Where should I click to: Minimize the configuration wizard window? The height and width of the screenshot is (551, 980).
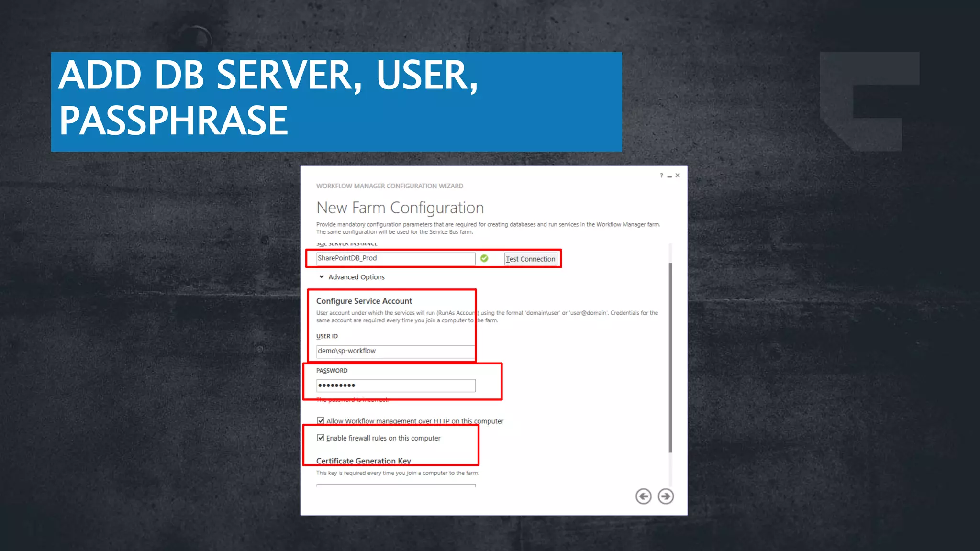click(669, 176)
